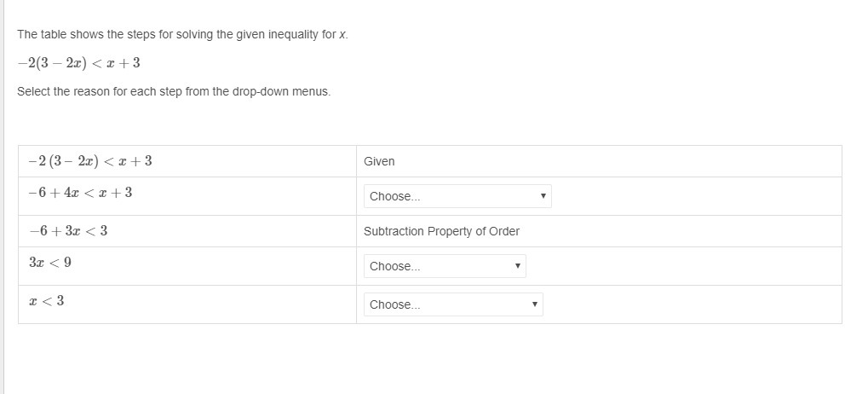This screenshot has height=394, width=868.
Task: Click 'Subtraction Property of Order' text
Action: (x=441, y=231)
